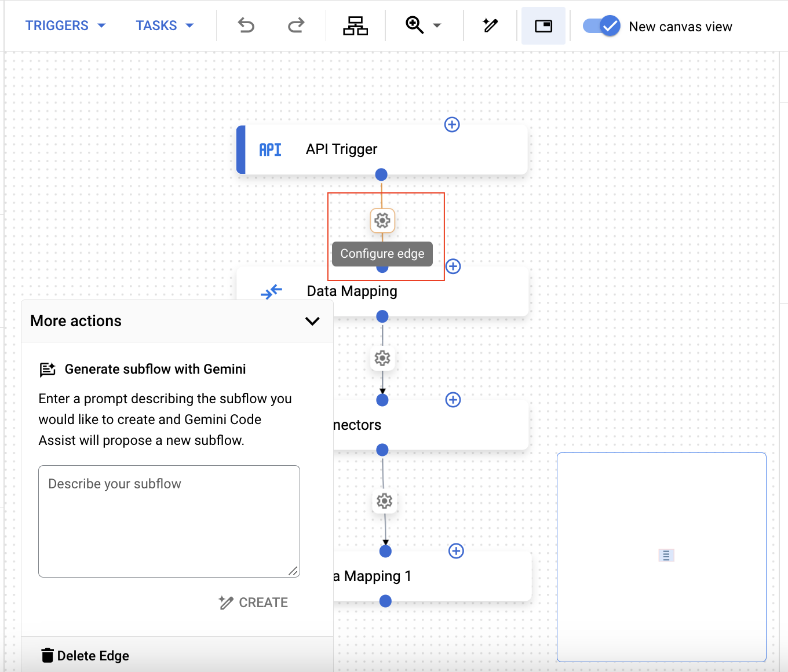Viewport: 788px width, 672px height.
Task: Open the TASKS dropdown menu
Action: click(165, 25)
